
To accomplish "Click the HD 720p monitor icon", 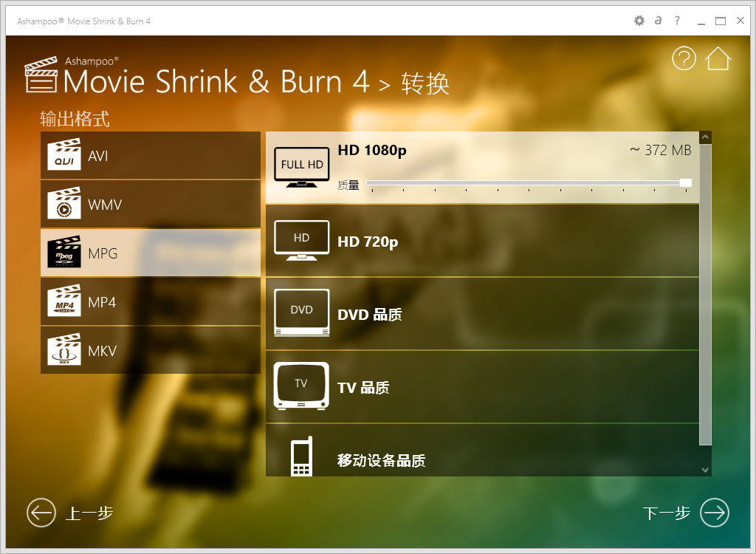I will [x=301, y=241].
